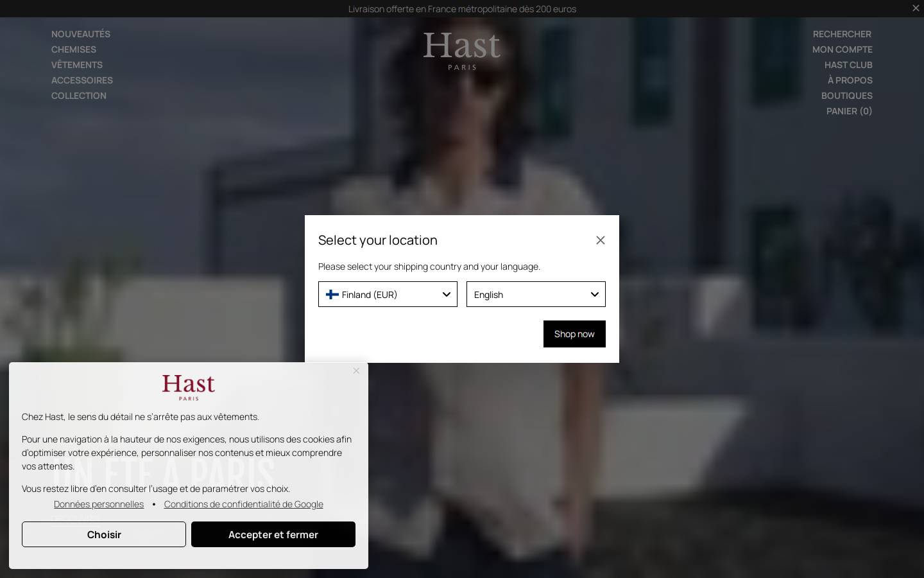Click the Finland flag icon
924x578 pixels.
coord(332,294)
